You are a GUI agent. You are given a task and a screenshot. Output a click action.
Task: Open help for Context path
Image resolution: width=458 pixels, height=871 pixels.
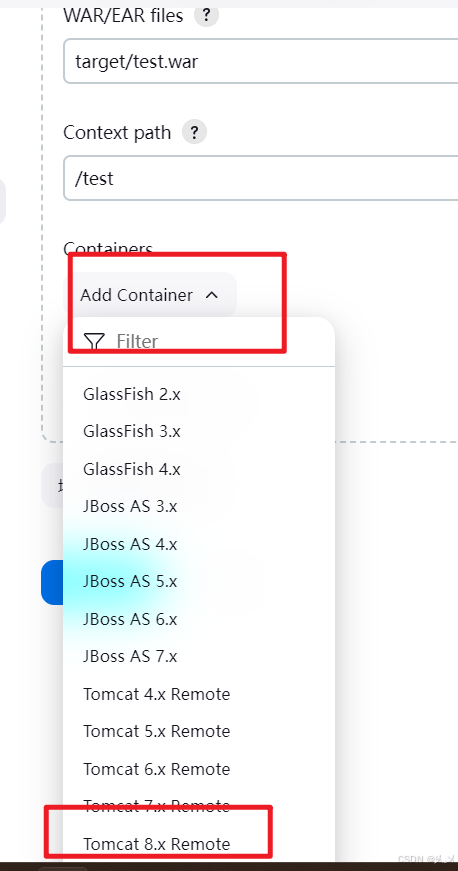(194, 132)
